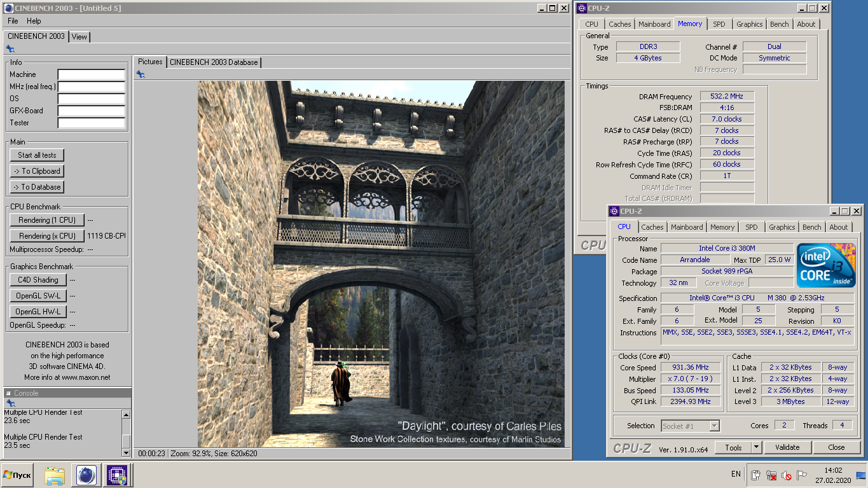Select the CINEBENCH 2003 tab
The width and height of the screenshot is (868, 488).
point(36,36)
